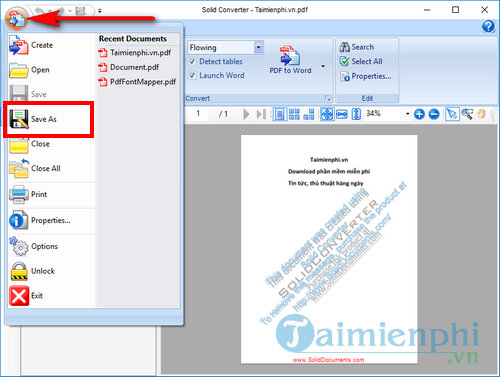Select the marquee zoom magnifier tool
Image resolution: width=500 pixels, height=377 pixels.
coord(467,114)
